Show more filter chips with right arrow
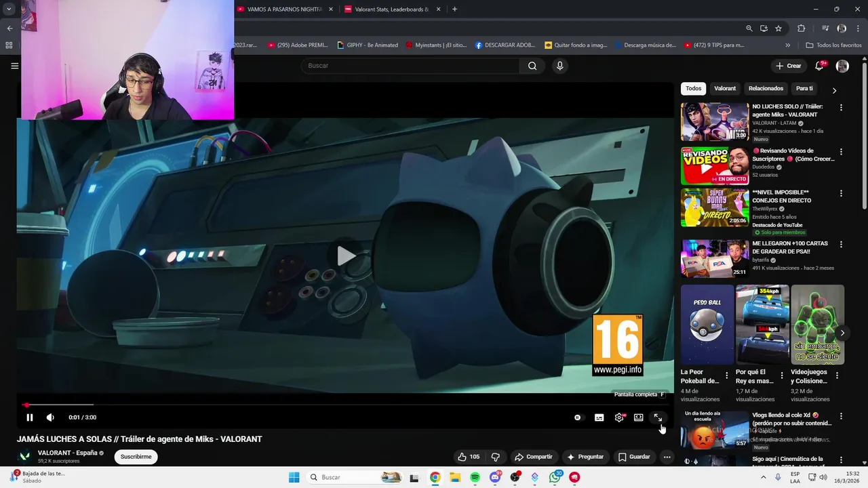The height and width of the screenshot is (488, 868). coord(834,90)
